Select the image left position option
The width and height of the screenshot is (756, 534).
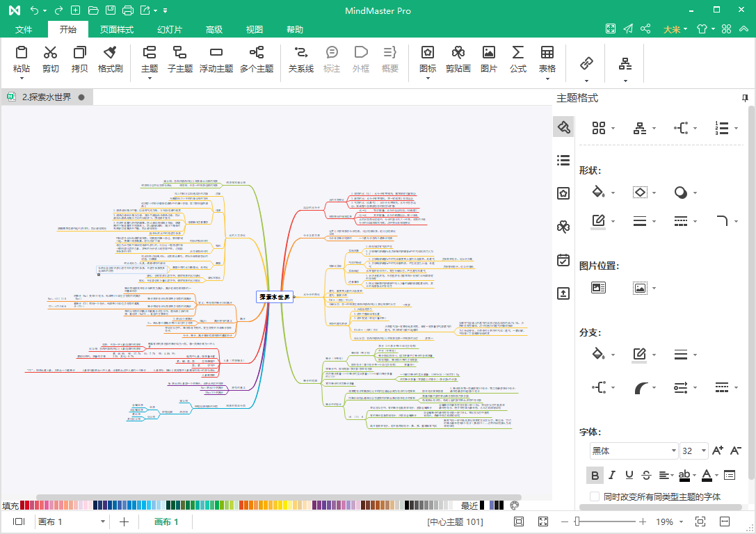pos(598,288)
